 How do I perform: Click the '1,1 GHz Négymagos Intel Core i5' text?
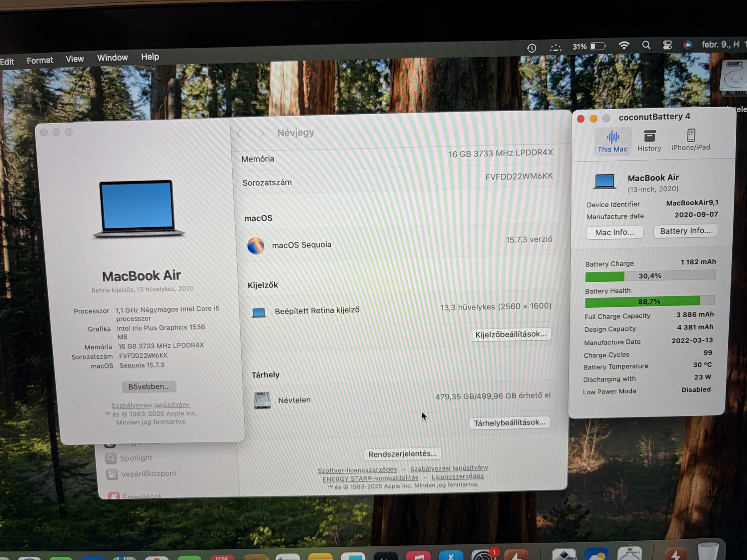click(x=168, y=309)
